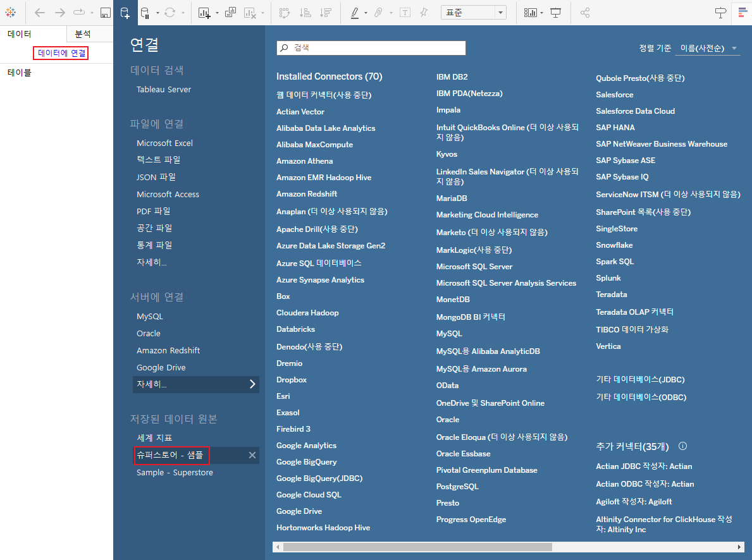Image resolution: width=752 pixels, height=560 pixels.
Task: Click the show mark labels T icon
Action: click(x=405, y=13)
